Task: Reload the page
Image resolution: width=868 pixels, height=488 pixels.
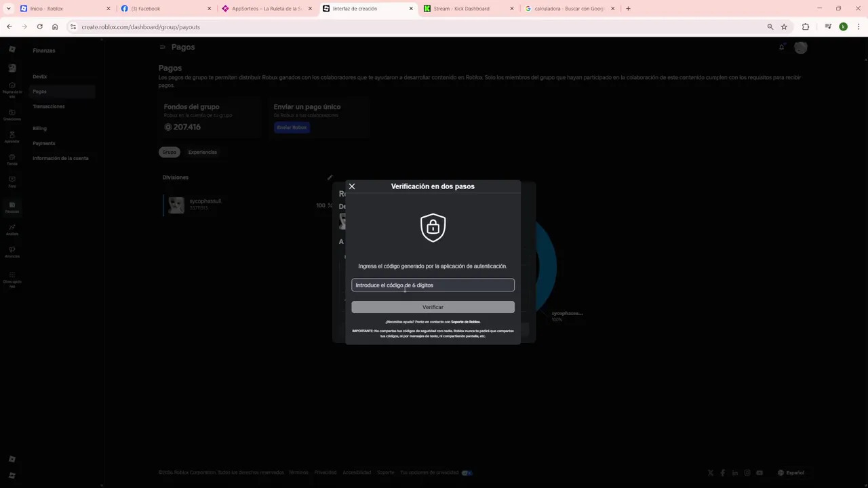Action: click(x=40, y=27)
